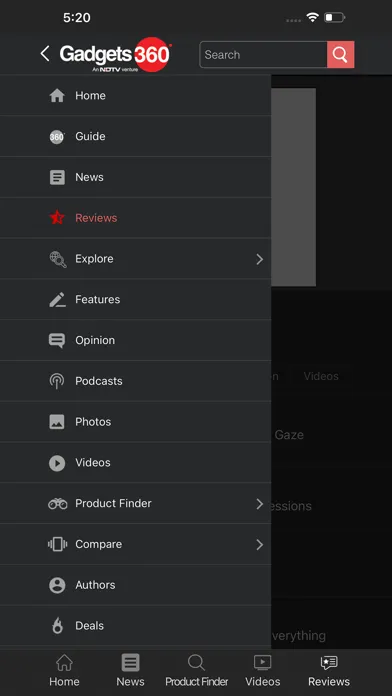392x696 pixels.
Task: Tap the dimmed 'Gaze' article title
Action: [289, 435]
